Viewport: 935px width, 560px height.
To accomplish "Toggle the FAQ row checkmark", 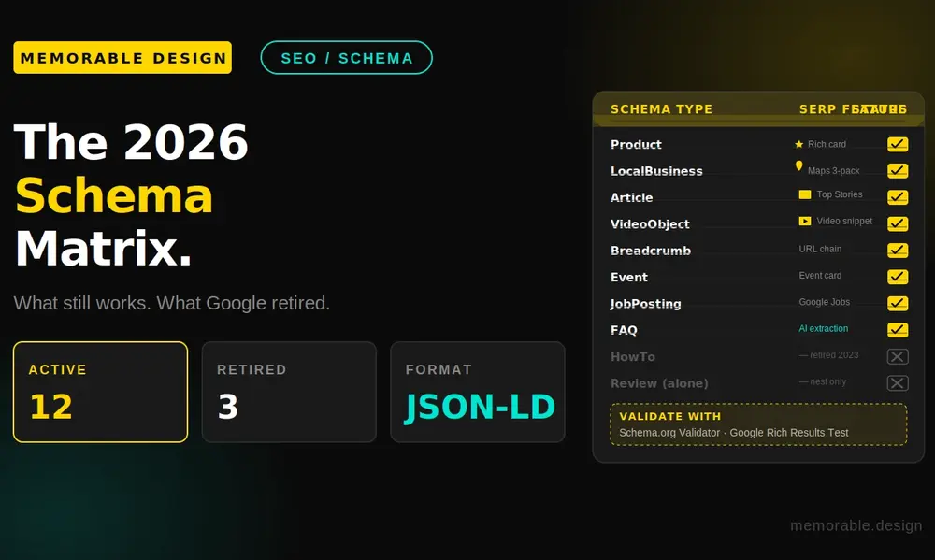I will (898, 330).
